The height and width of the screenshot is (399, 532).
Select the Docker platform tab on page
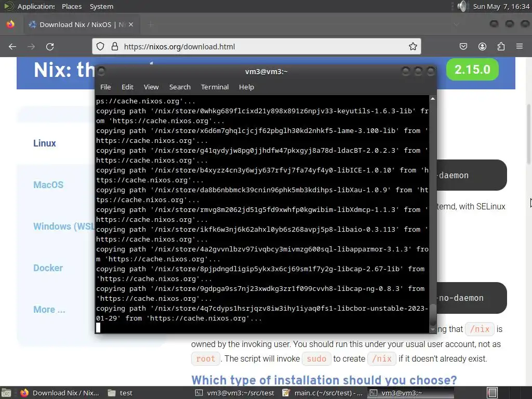(x=48, y=268)
